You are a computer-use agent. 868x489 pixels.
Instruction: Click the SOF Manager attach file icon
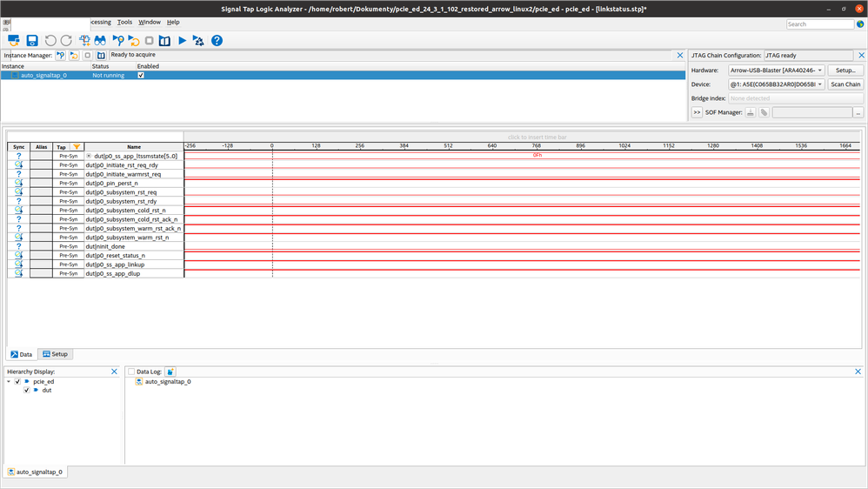pos(764,112)
